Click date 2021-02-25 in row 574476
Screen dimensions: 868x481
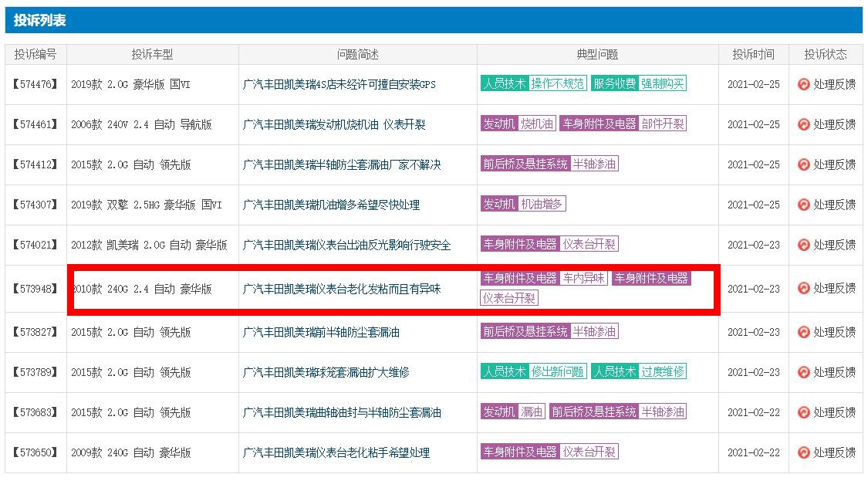click(x=753, y=84)
